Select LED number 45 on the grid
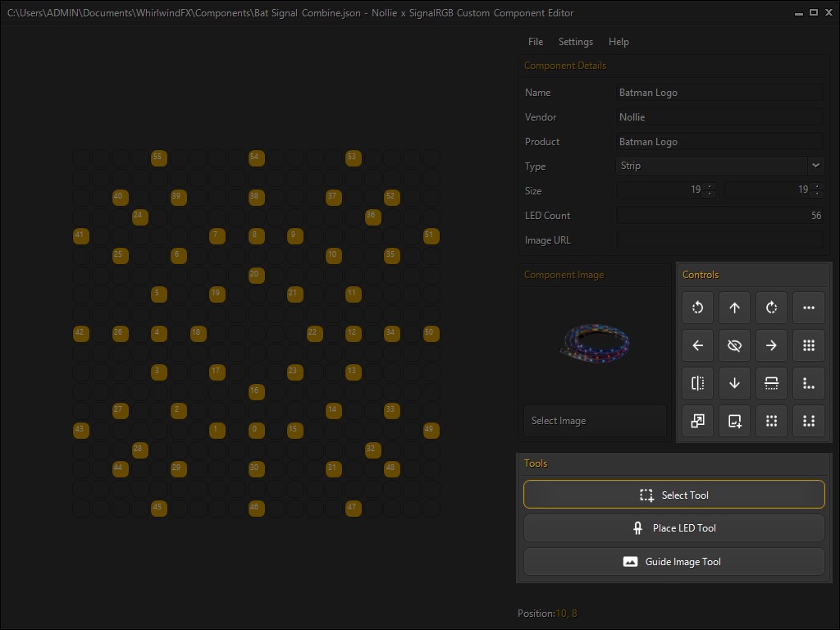The height and width of the screenshot is (630, 840). (159, 508)
